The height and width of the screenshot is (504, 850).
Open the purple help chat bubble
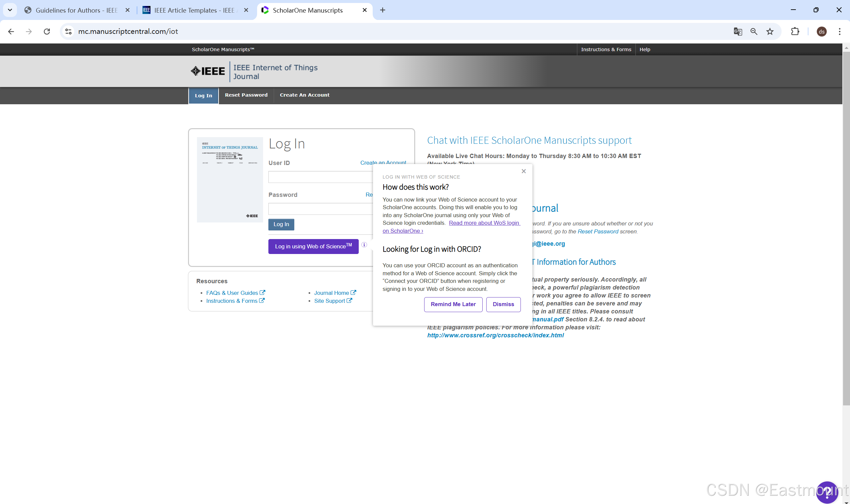[826, 492]
